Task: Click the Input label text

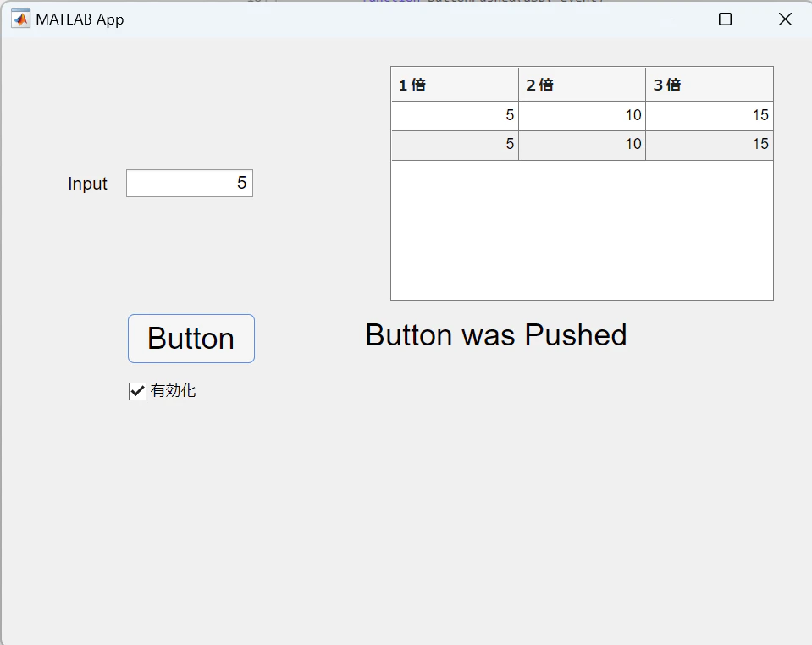Action: [87, 184]
